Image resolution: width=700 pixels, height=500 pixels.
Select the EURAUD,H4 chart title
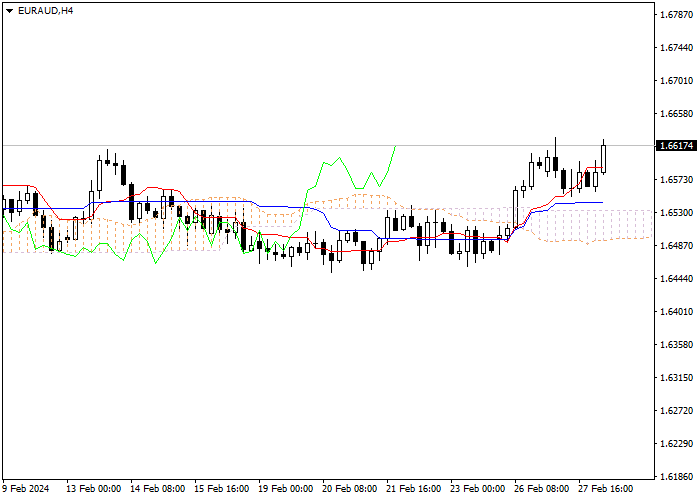point(45,11)
